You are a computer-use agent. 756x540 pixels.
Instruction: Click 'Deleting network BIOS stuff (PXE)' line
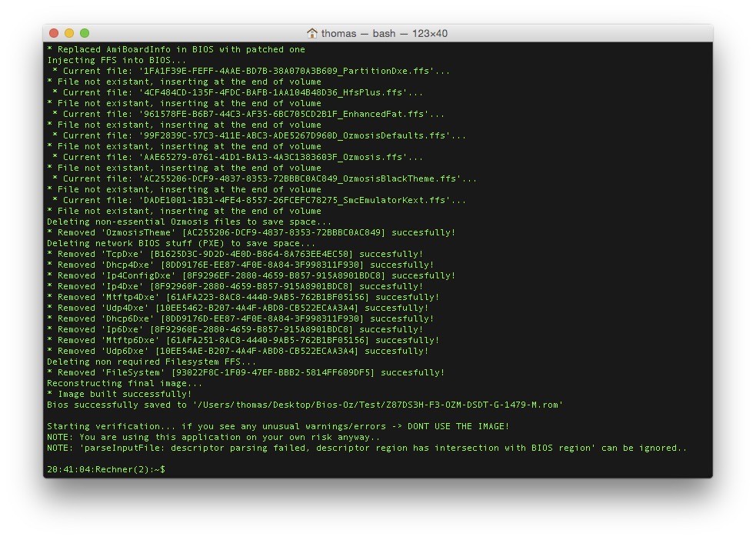[181, 244]
